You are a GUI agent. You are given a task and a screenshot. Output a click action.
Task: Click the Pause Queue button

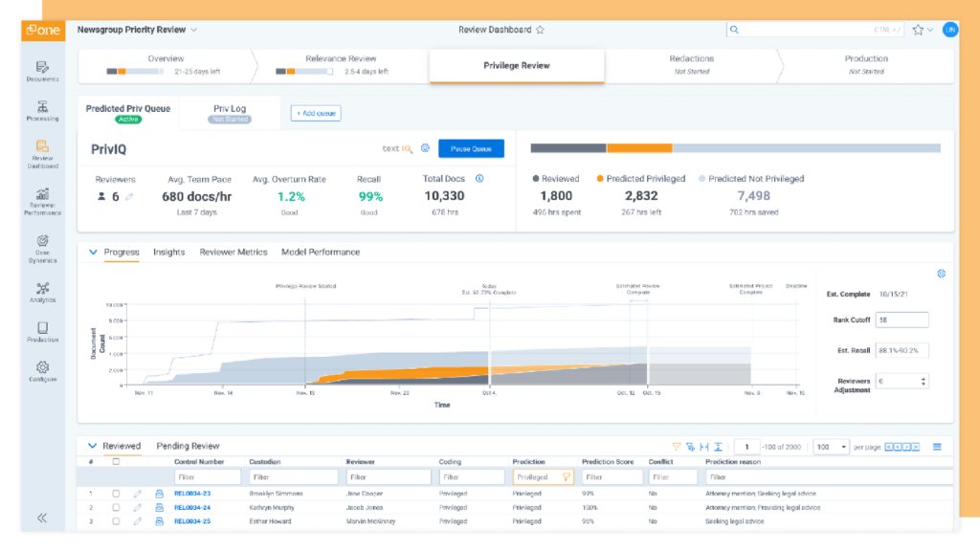pos(471,148)
